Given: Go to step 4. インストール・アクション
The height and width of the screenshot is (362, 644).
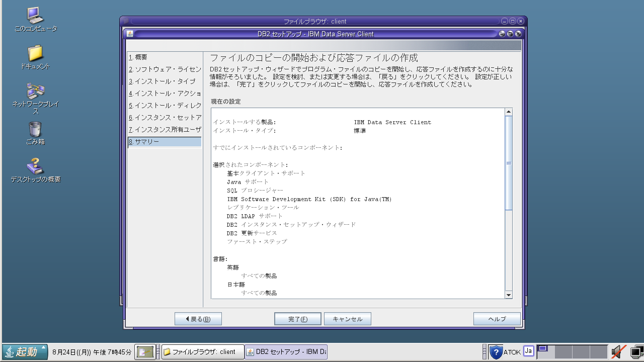Looking at the screenshot, I should [165, 94].
